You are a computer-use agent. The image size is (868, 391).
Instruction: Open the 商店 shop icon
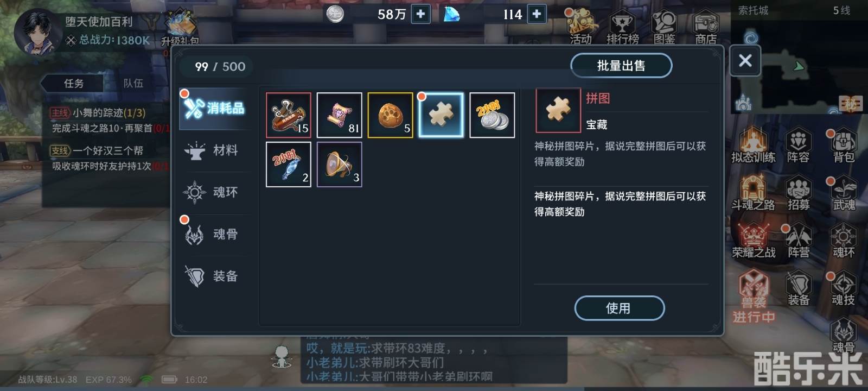pyautogui.click(x=706, y=27)
